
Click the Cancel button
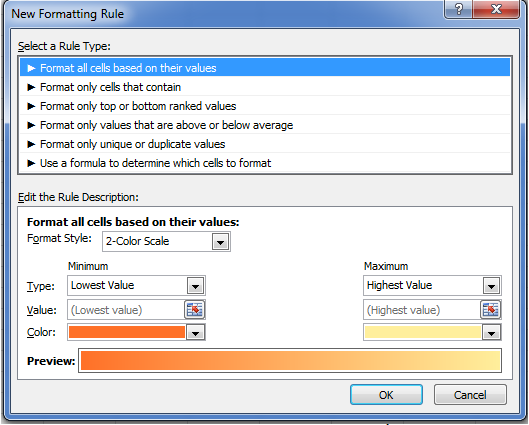[x=470, y=394]
